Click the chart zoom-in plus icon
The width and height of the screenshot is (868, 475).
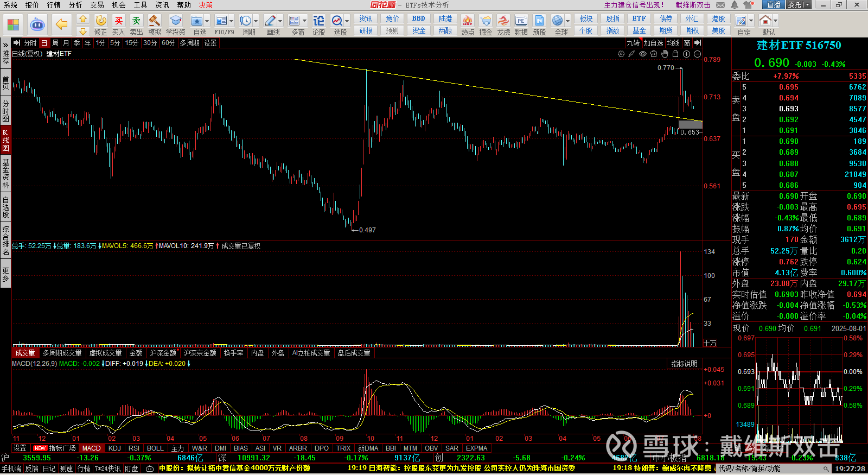point(686,54)
